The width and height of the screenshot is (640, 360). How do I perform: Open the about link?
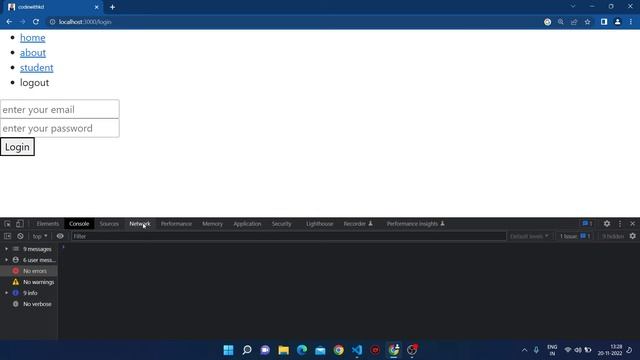(33, 53)
